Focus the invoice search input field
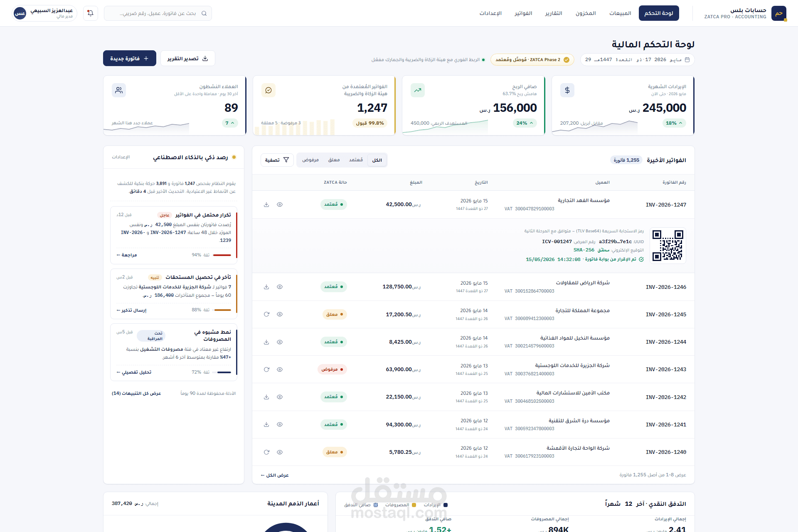The width and height of the screenshot is (798, 532). pyautogui.click(x=158, y=13)
